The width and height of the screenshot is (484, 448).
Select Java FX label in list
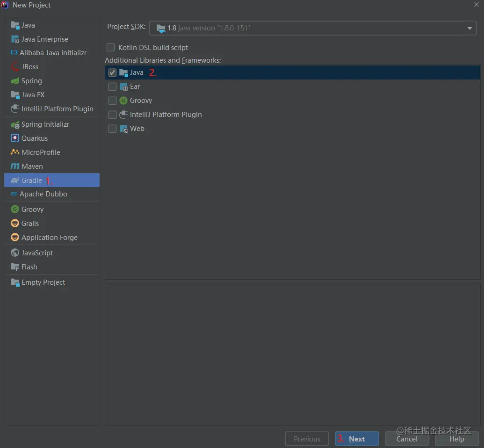(x=33, y=95)
